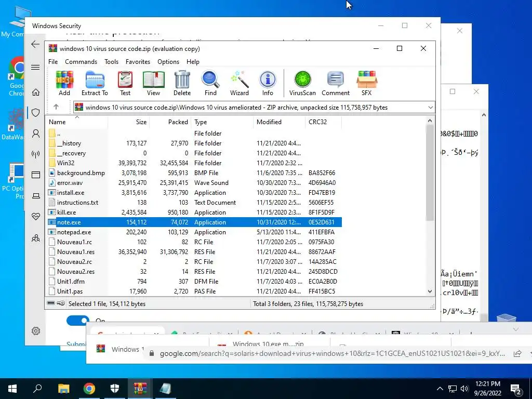Sort by Size column header

point(129,122)
